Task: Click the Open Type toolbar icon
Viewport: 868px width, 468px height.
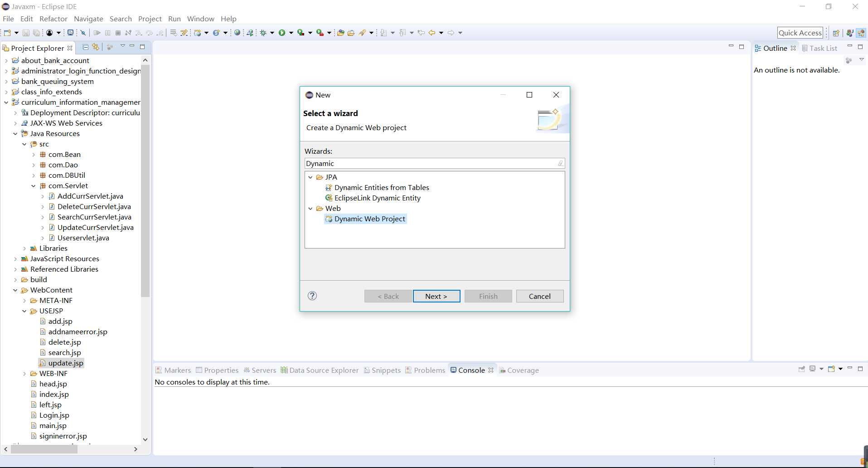Action: coord(340,33)
